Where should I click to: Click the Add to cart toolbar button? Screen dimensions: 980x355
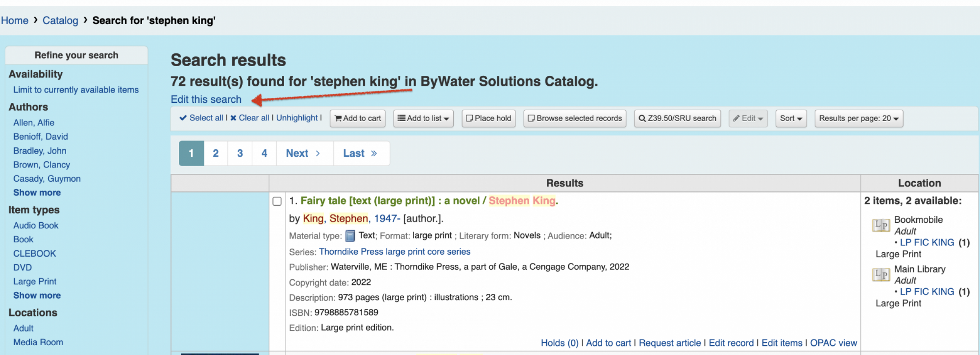[358, 118]
